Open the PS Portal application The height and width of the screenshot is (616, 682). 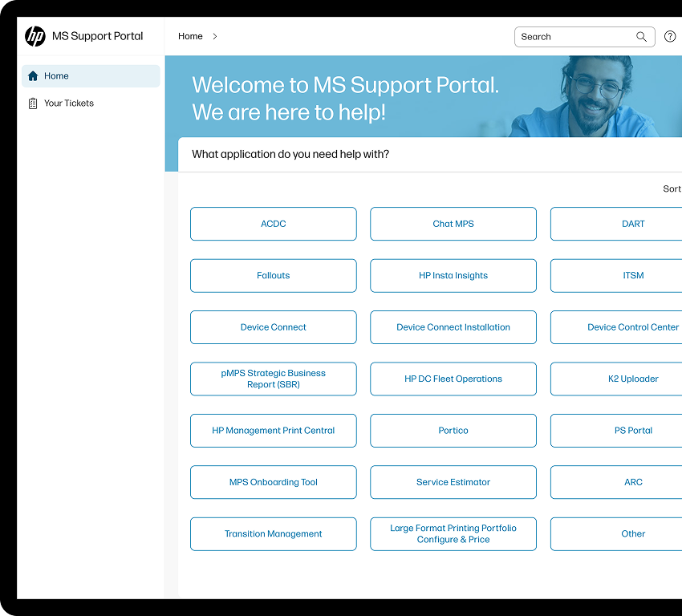click(x=616, y=431)
